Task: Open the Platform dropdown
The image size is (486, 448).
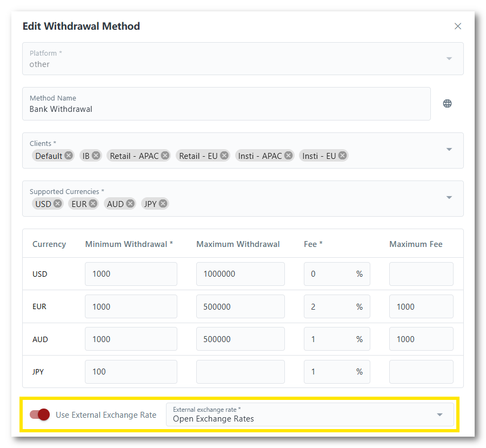Action: coord(243,59)
